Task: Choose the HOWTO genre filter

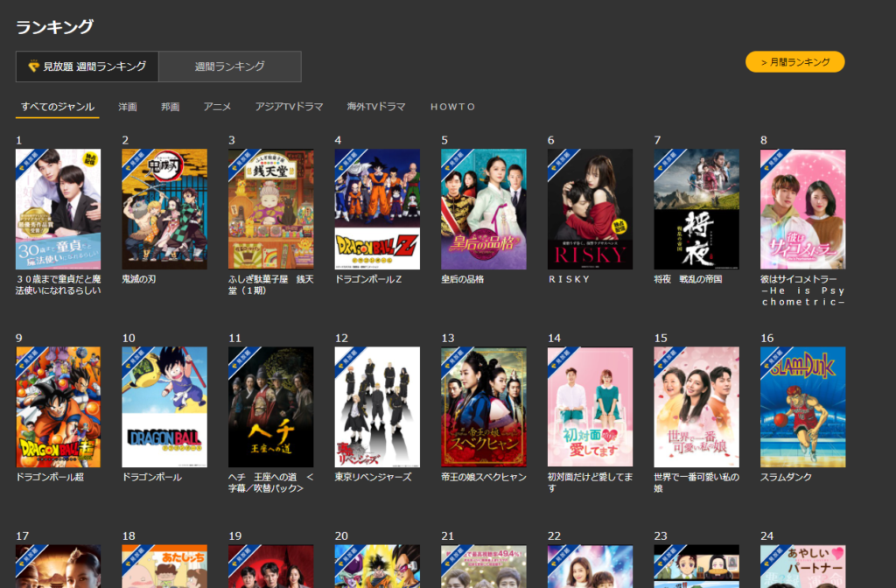Action: (452, 107)
